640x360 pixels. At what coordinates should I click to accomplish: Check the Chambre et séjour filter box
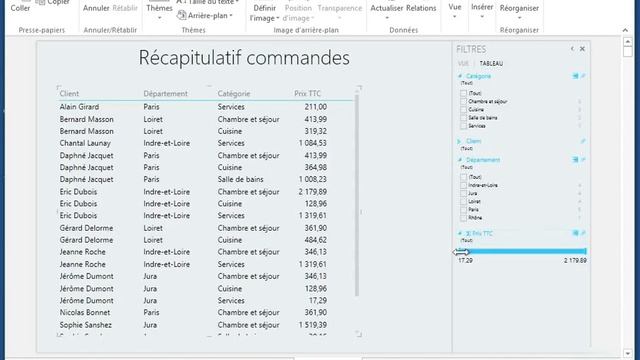click(x=463, y=102)
